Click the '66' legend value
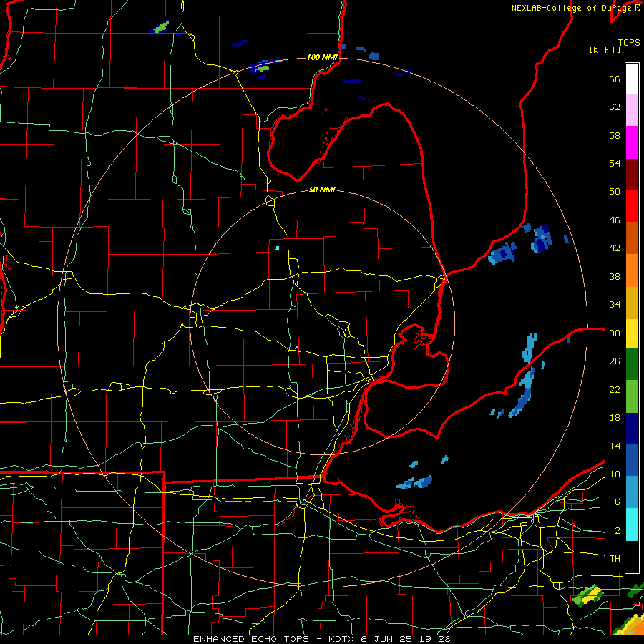 click(x=615, y=79)
